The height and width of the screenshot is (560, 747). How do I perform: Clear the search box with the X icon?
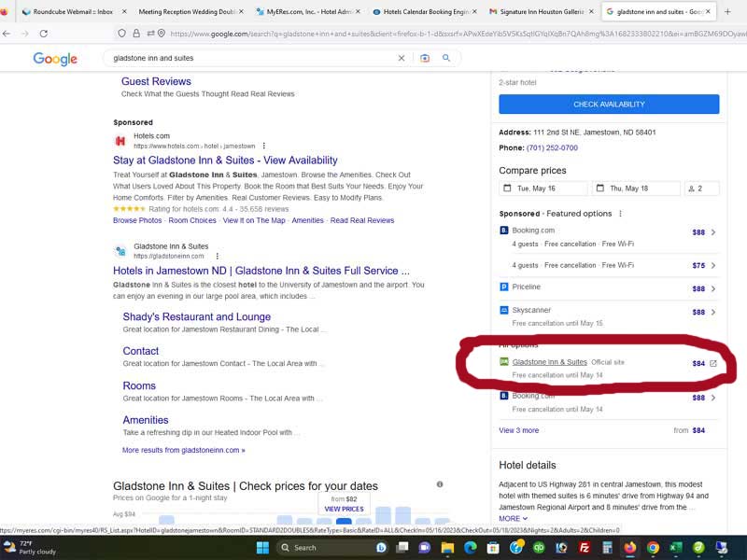click(x=402, y=58)
